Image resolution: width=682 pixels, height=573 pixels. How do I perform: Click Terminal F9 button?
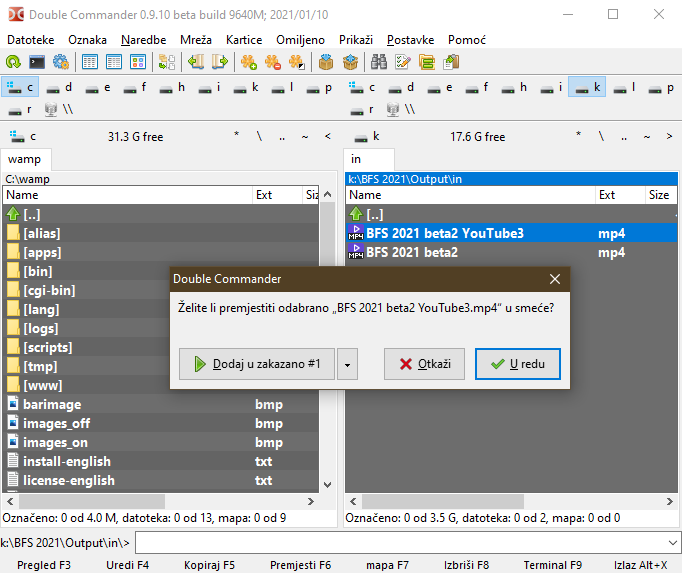(x=552, y=565)
